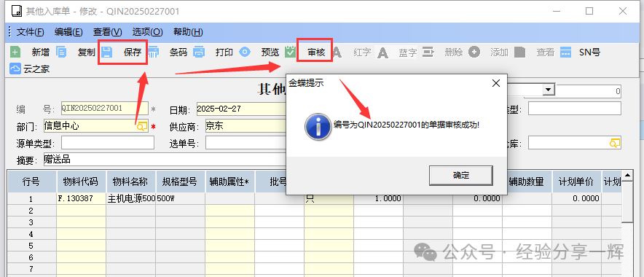Select the 物料代码 cell F.130387
644x277 pixels.
(82, 198)
